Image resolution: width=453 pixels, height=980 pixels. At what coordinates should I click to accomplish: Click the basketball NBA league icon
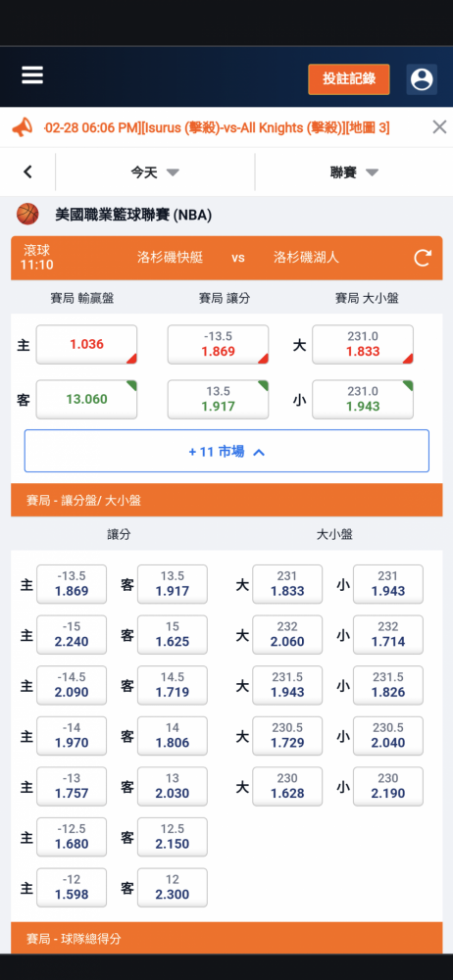click(x=27, y=215)
